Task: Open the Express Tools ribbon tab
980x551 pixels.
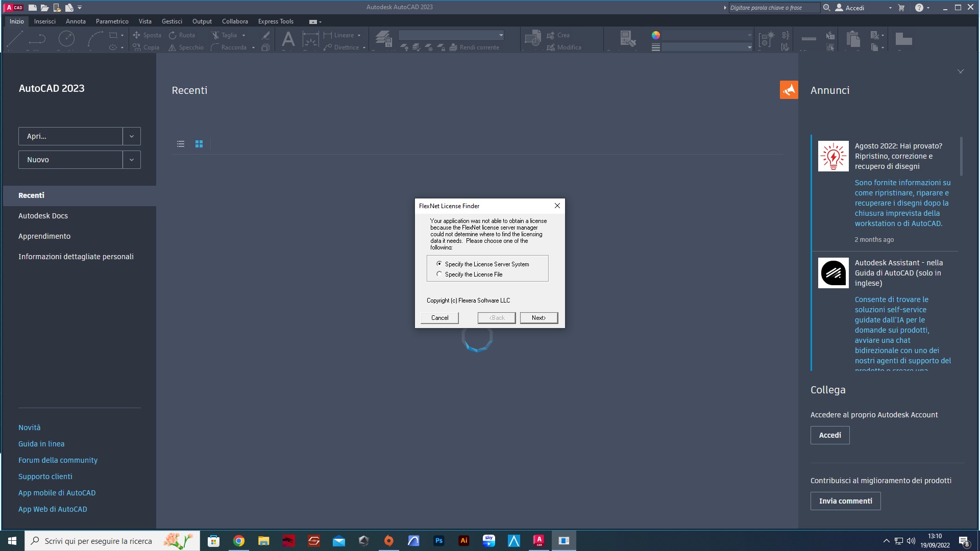Action: click(x=276, y=21)
